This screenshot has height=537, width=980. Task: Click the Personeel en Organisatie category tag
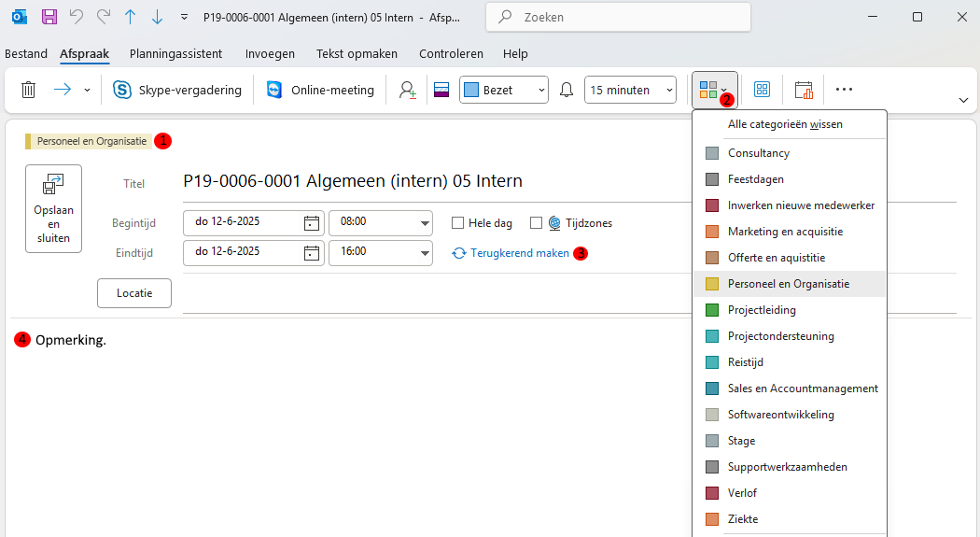pos(87,141)
